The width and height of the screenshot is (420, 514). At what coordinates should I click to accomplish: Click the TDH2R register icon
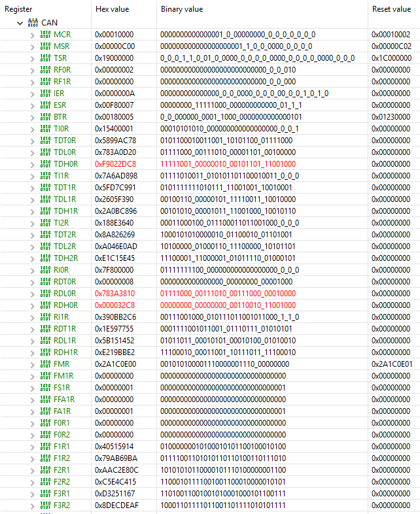[45, 258]
